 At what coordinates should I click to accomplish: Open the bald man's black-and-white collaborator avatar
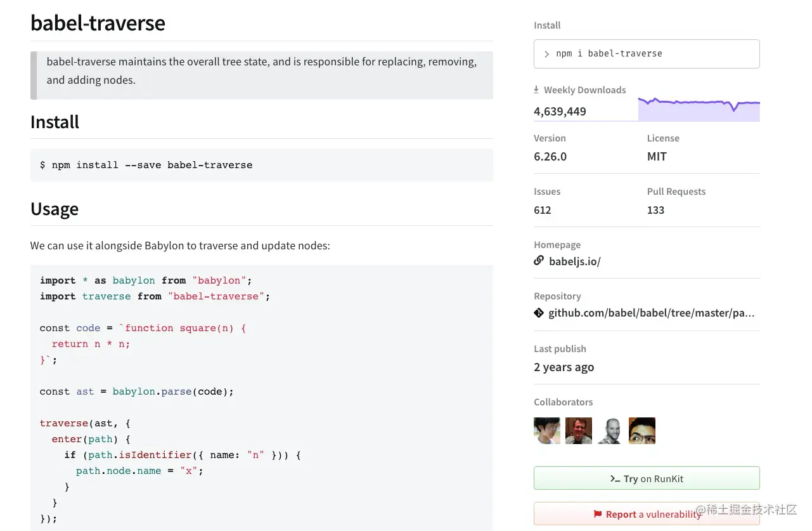[x=610, y=431]
